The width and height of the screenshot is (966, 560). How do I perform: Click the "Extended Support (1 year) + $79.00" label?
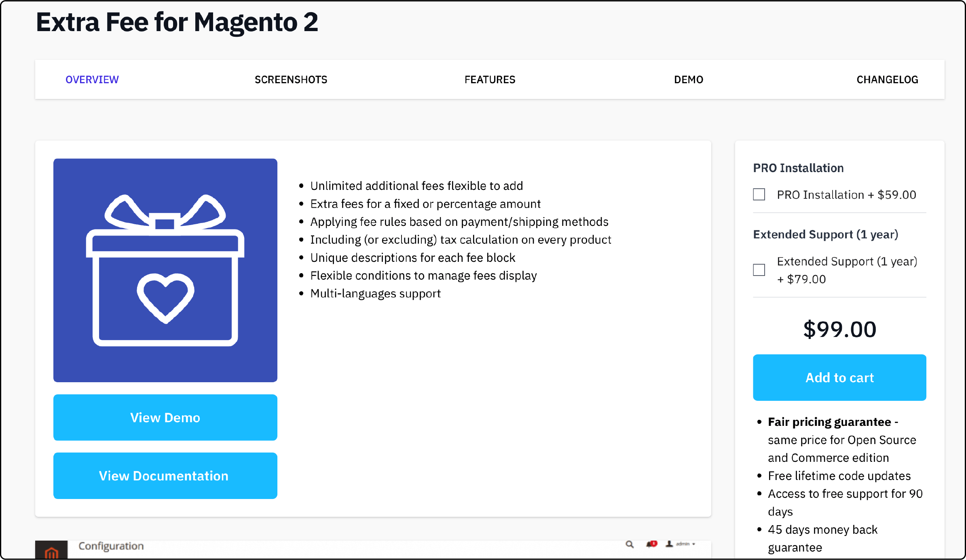tap(847, 270)
